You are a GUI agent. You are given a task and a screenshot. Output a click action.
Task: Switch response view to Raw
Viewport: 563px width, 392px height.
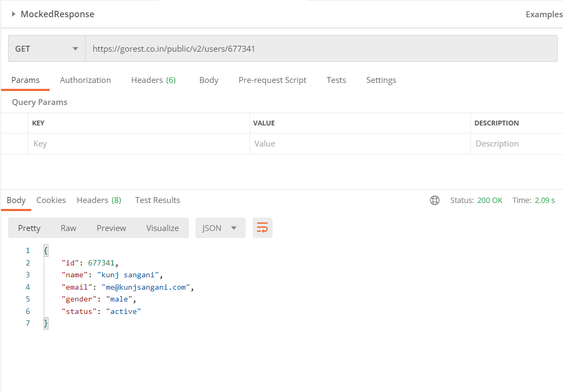68,228
